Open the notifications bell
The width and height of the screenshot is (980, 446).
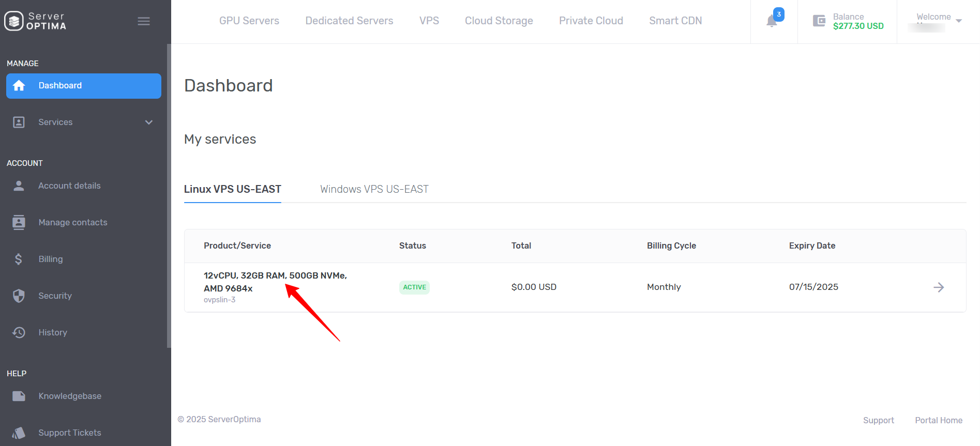click(772, 21)
